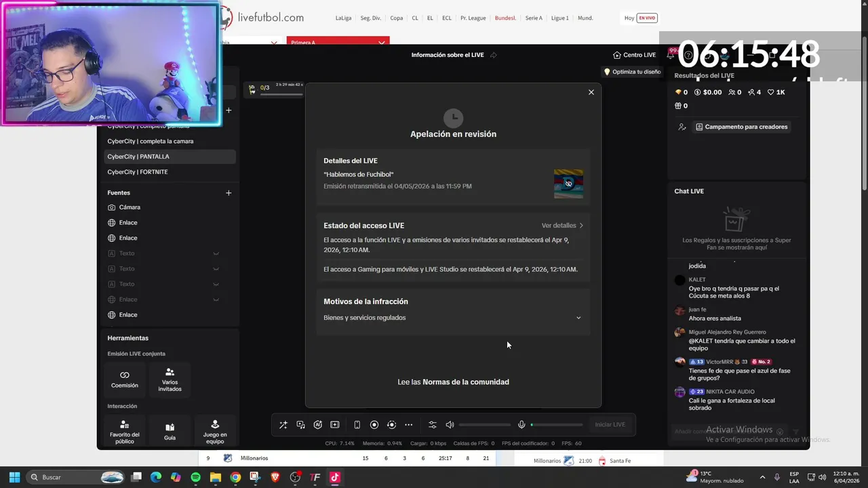Show the hidden Enlace source
Viewport: 868px width, 488px height.
[x=216, y=300]
